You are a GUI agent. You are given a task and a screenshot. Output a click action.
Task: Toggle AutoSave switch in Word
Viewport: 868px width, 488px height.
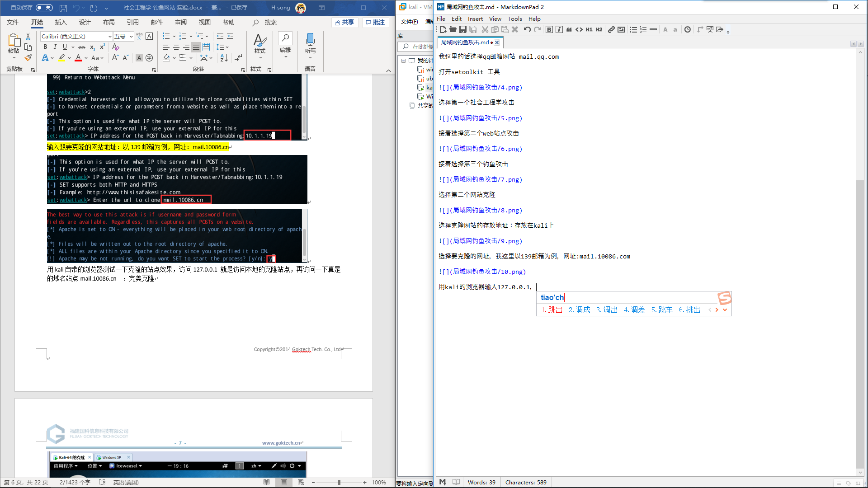44,8
